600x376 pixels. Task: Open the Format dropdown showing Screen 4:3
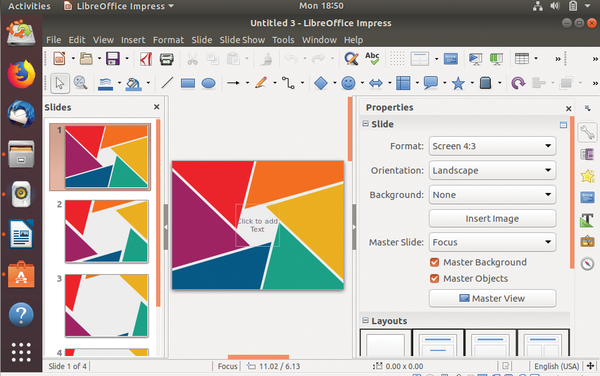point(492,146)
